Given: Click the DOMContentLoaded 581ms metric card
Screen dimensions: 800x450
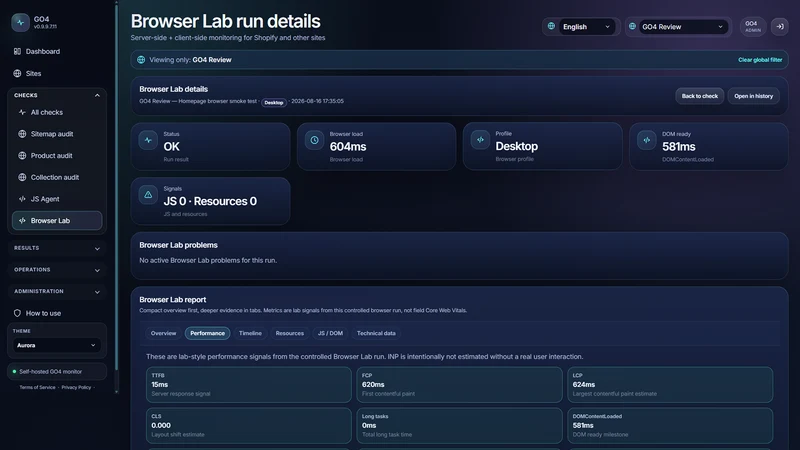Looking at the screenshot, I should pyautogui.click(x=670, y=426).
